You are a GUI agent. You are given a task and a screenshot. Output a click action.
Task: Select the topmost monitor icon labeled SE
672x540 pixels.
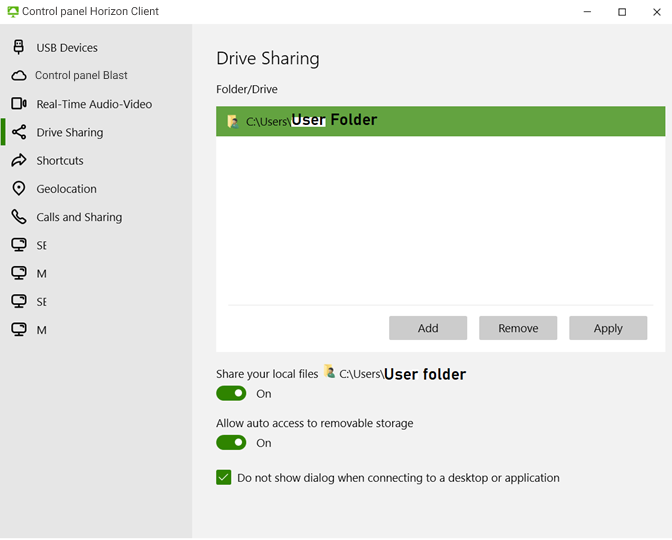[18, 245]
